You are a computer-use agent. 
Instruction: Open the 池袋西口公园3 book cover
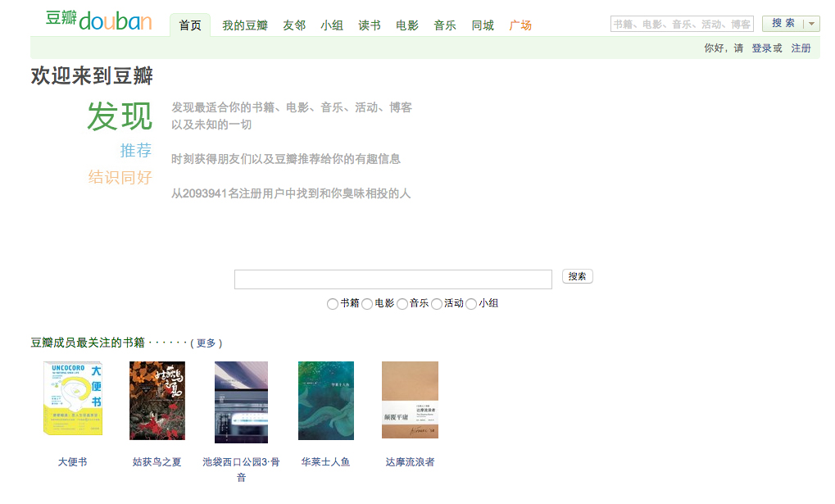click(241, 402)
